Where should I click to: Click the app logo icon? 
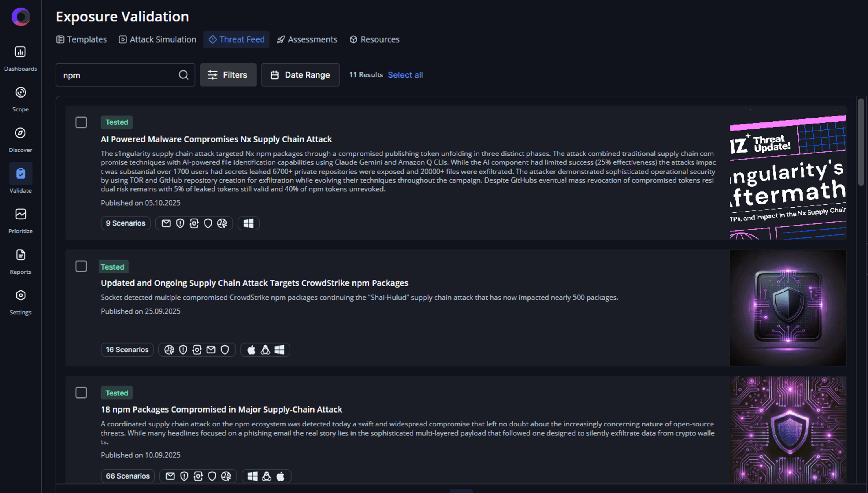(x=21, y=17)
